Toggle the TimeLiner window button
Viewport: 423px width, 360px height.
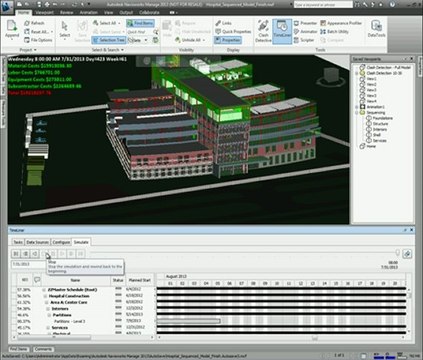tap(282, 31)
